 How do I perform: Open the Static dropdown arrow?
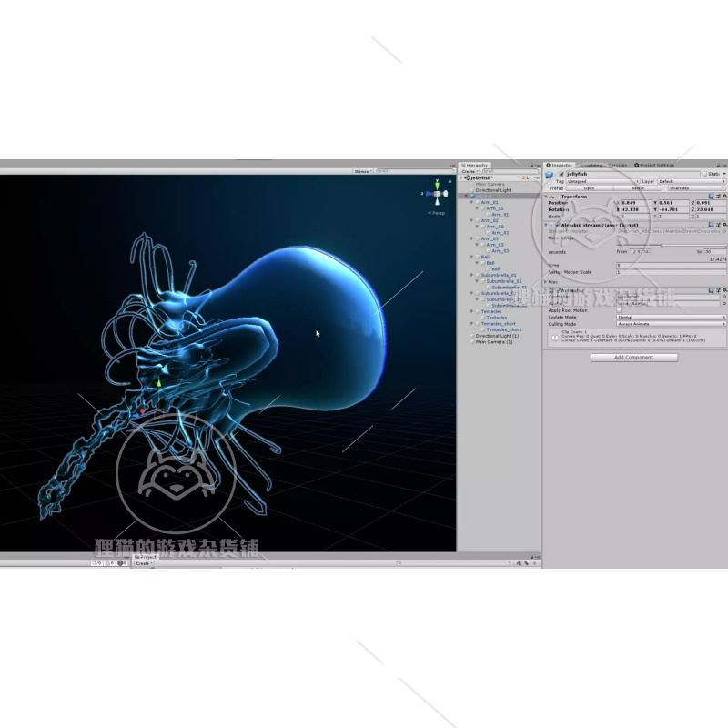pos(724,174)
